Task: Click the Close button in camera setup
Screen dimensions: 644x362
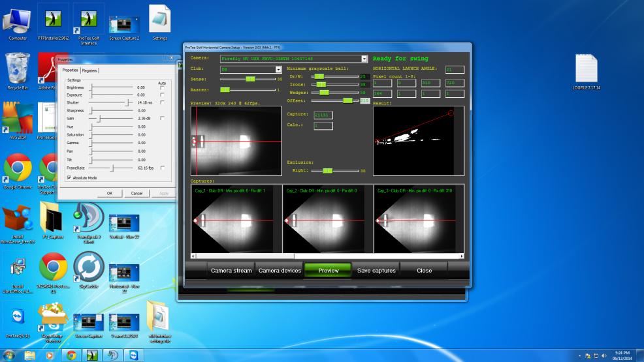Action: click(x=424, y=271)
